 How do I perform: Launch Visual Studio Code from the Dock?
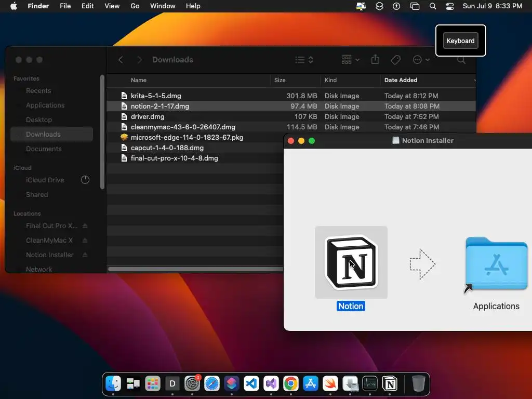click(251, 384)
